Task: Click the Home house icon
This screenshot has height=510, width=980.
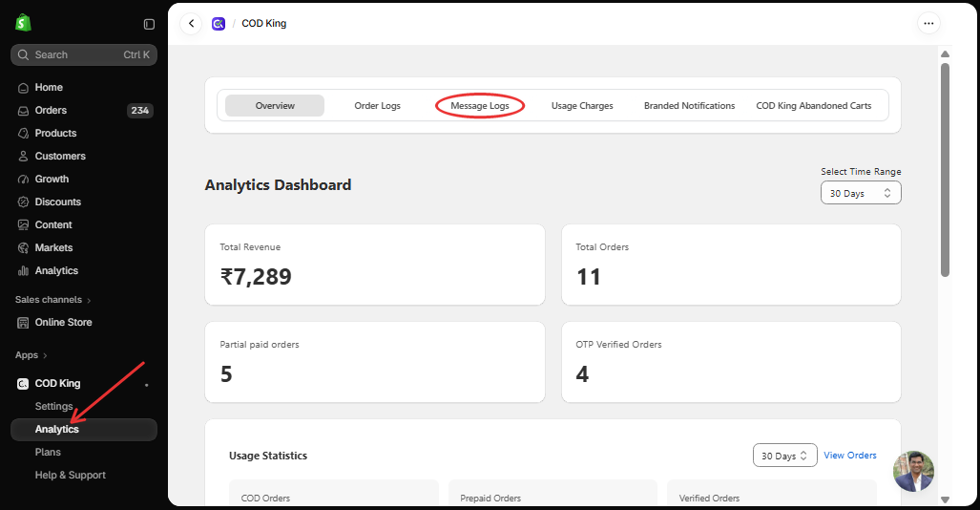Action: point(23,88)
